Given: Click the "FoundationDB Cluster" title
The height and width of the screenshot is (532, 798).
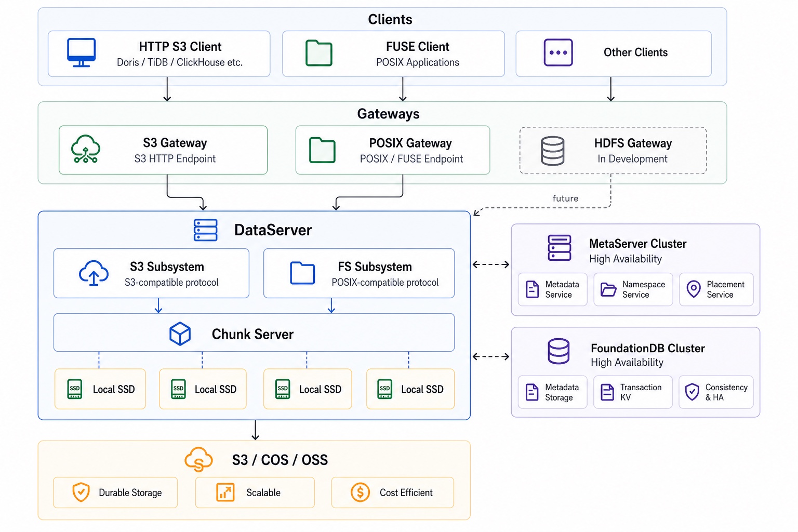Looking at the screenshot, I should [x=648, y=348].
